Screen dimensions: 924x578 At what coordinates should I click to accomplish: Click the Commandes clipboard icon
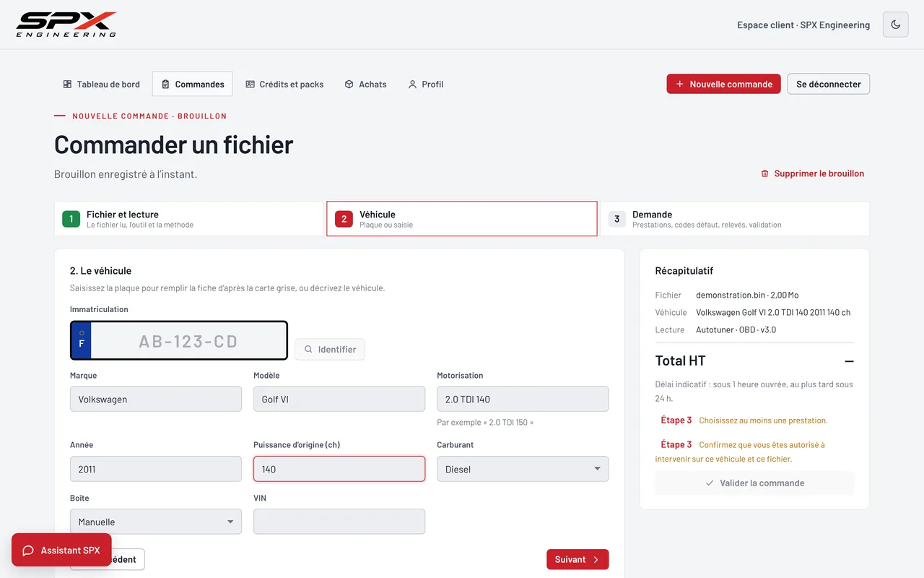coord(165,85)
